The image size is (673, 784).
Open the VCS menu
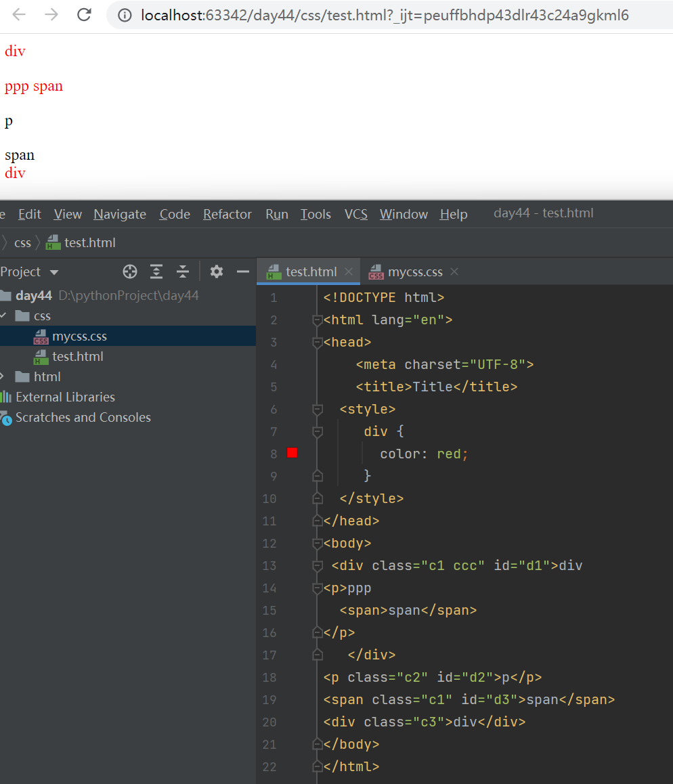click(356, 214)
